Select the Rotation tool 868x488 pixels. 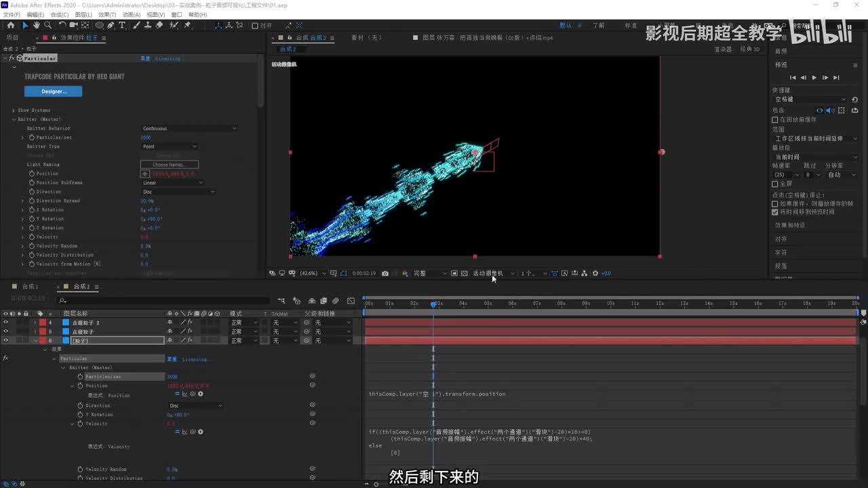tap(62, 25)
